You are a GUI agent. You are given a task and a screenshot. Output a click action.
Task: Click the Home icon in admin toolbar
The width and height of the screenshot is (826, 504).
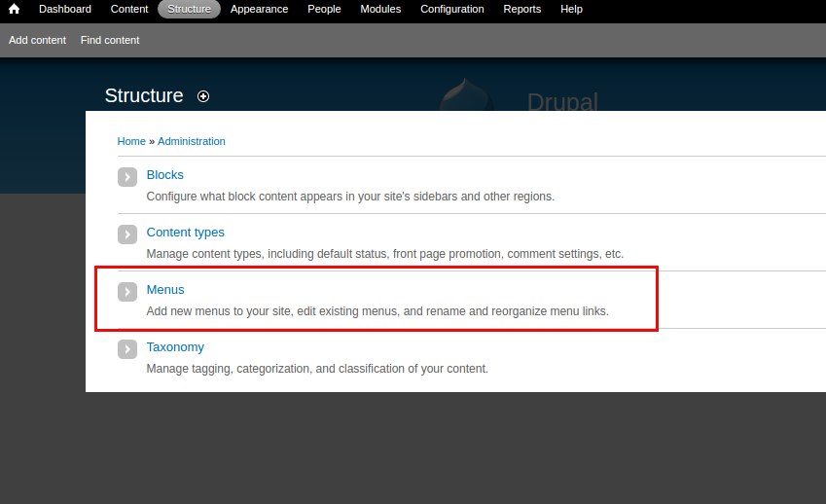pos(15,9)
